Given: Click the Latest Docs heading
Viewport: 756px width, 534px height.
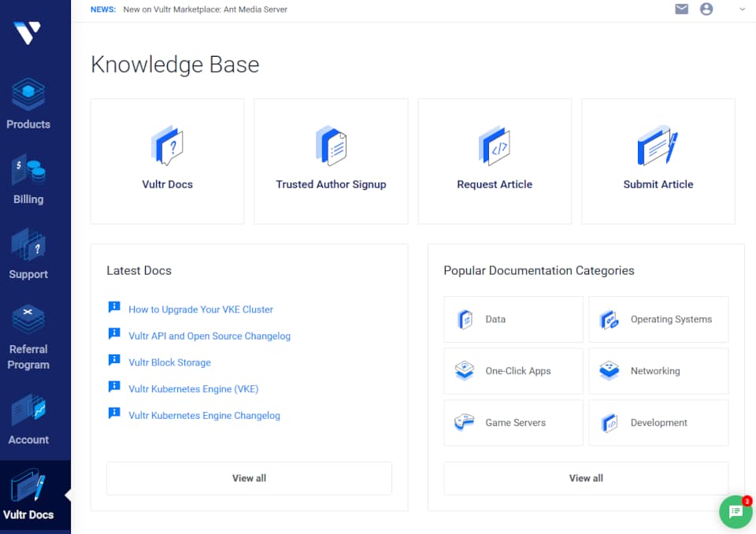Looking at the screenshot, I should click(139, 271).
